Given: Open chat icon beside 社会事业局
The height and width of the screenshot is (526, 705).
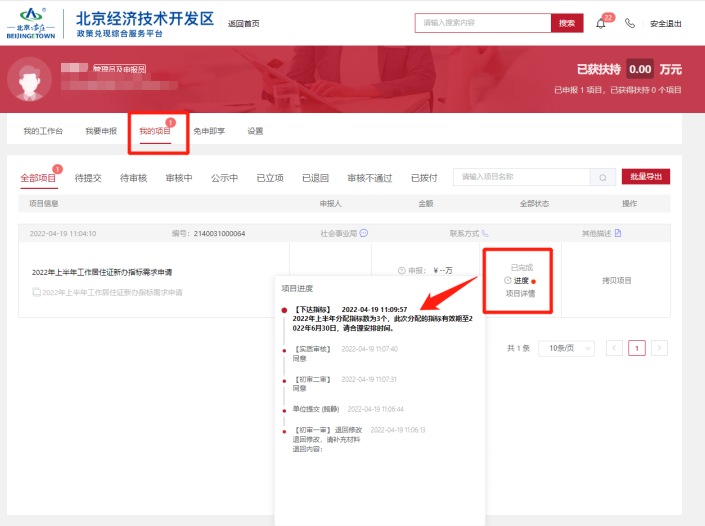Looking at the screenshot, I should click(x=364, y=233).
